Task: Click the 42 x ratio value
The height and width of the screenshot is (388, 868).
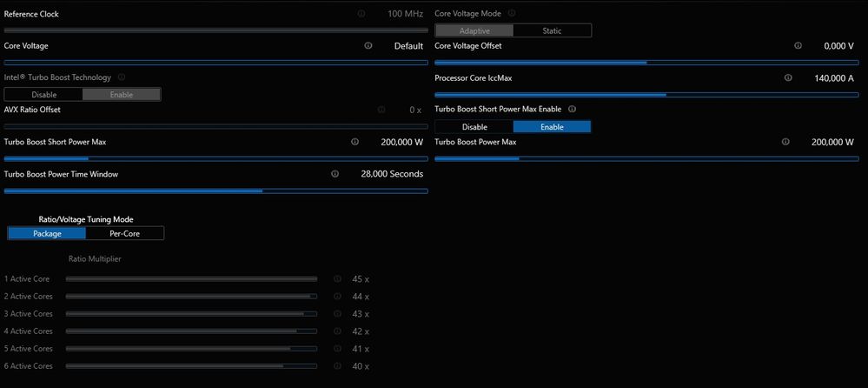Action: click(x=361, y=331)
